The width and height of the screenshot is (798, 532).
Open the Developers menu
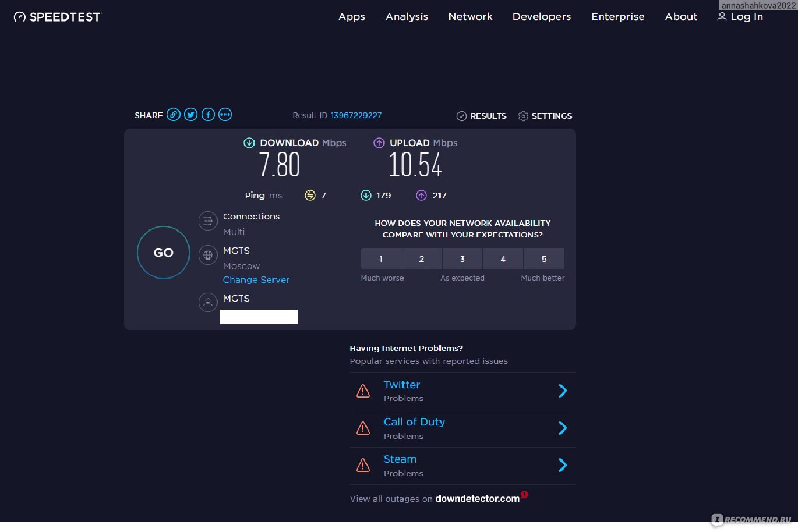[x=542, y=17]
